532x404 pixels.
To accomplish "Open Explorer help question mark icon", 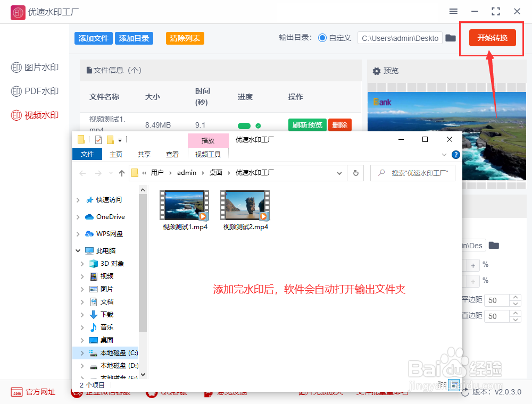I will pos(456,155).
